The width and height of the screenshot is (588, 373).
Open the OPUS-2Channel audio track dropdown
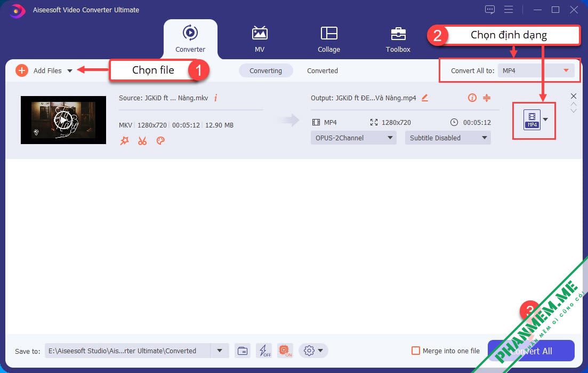pos(353,138)
